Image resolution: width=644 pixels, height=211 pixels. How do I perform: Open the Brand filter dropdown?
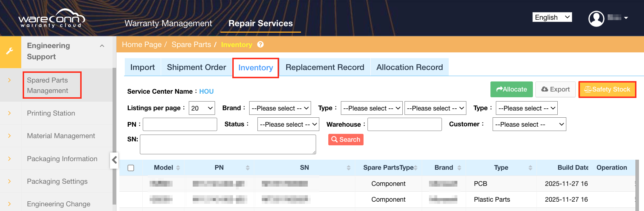(280, 108)
